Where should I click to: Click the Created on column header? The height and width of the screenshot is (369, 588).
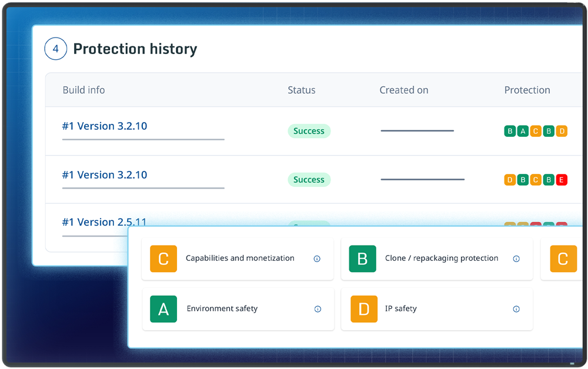pyautogui.click(x=404, y=90)
